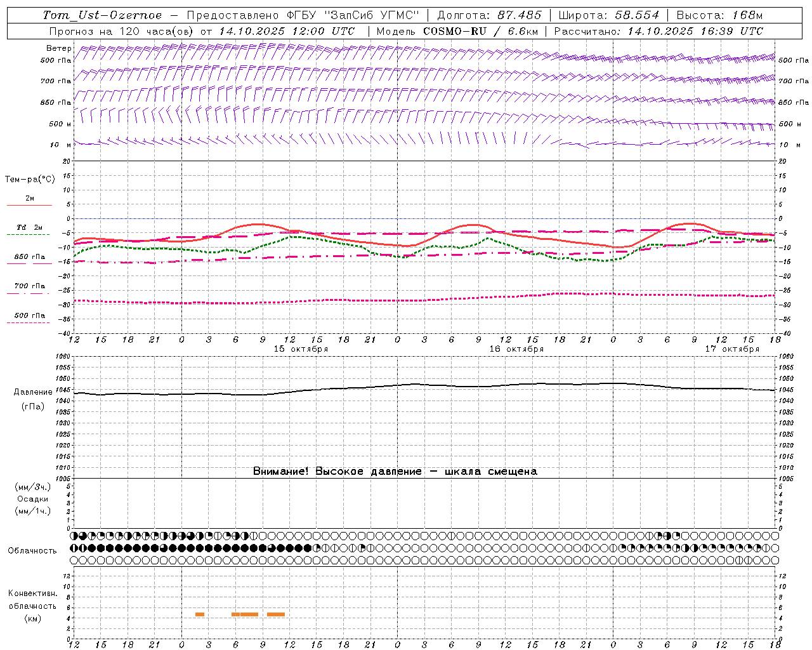Click the "(мм/3ч.)" precipitation unit label
The height and width of the screenshot is (650, 812).
[33, 487]
